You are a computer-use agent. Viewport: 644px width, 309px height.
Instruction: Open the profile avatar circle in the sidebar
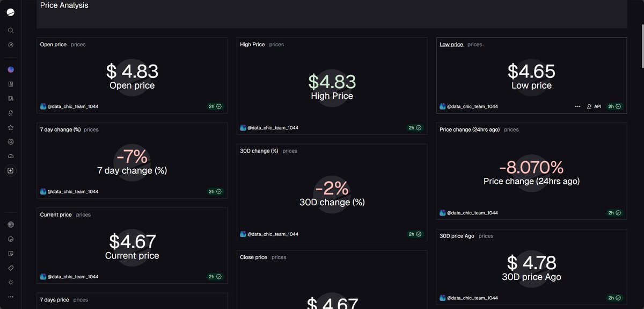(11, 70)
